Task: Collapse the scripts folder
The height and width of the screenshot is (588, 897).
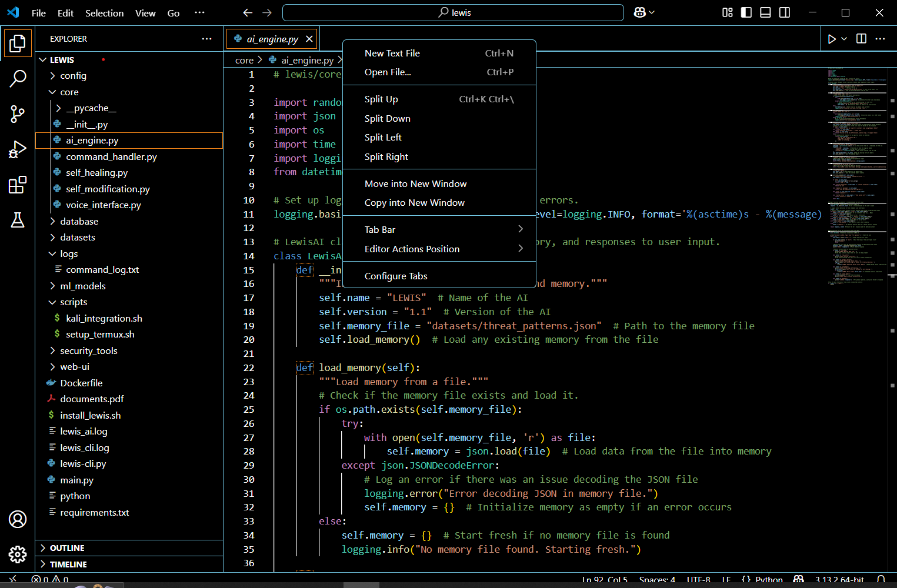Action: coord(74,302)
